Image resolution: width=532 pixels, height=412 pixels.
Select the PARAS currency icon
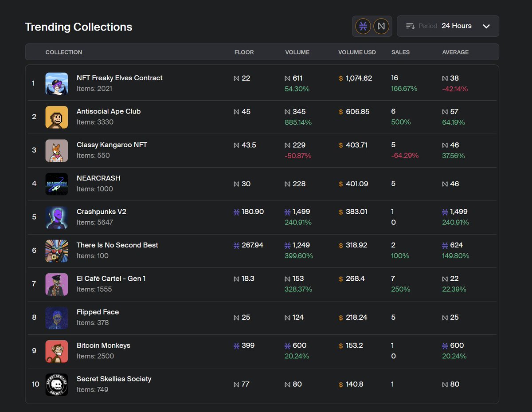pyautogui.click(x=363, y=26)
